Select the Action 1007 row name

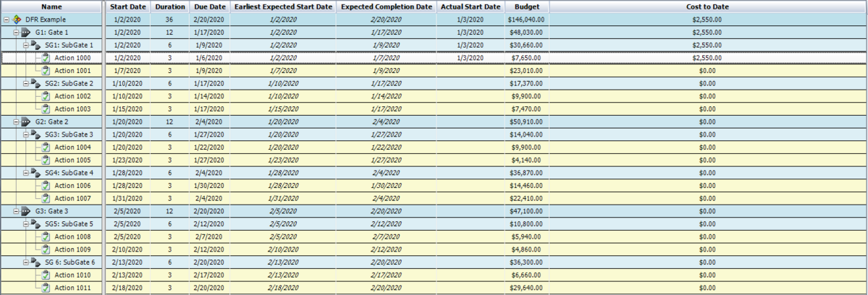(72, 198)
